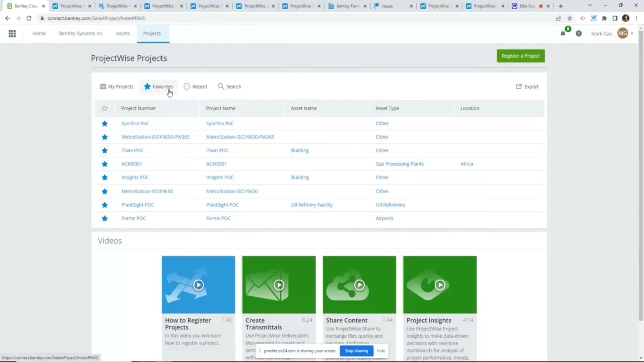The width and height of the screenshot is (644, 362).
Task: Open ACME001 project number link
Action: [131, 164]
